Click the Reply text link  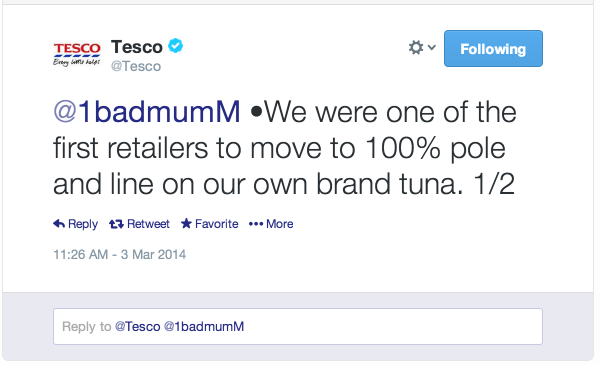83,224
